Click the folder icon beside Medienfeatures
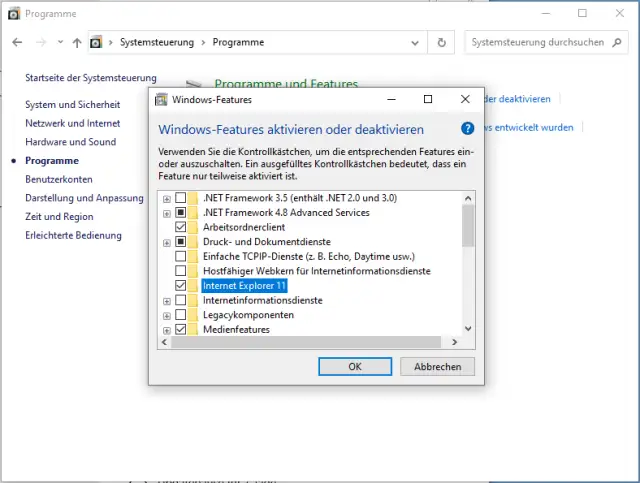640x483 pixels. pos(193,329)
